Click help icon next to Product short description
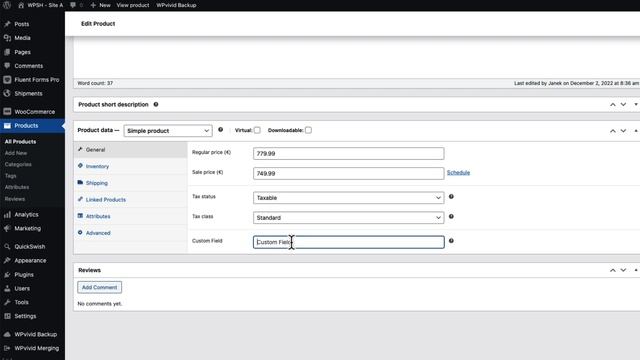Screen dimensions: 640x360 point(156,104)
